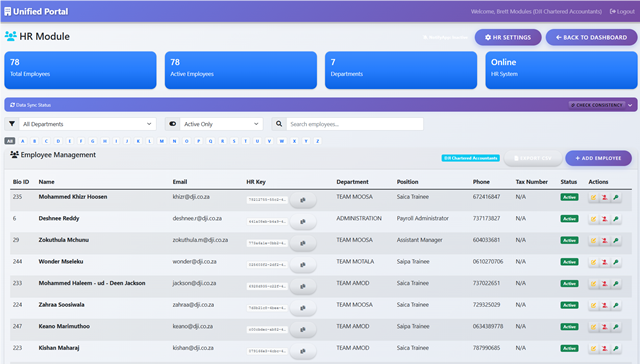Click phone number 0610270706
Image resolution: width=640 pixels, height=364 pixels.
488,261
